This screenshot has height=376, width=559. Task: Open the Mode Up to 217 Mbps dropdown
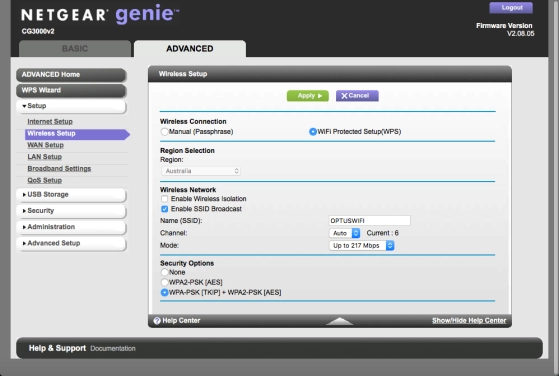[x=361, y=246]
